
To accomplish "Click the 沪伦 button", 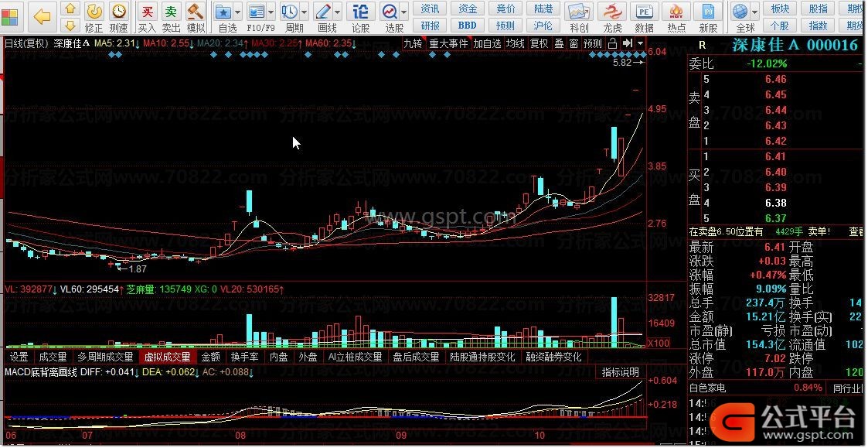I will pos(543,26).
